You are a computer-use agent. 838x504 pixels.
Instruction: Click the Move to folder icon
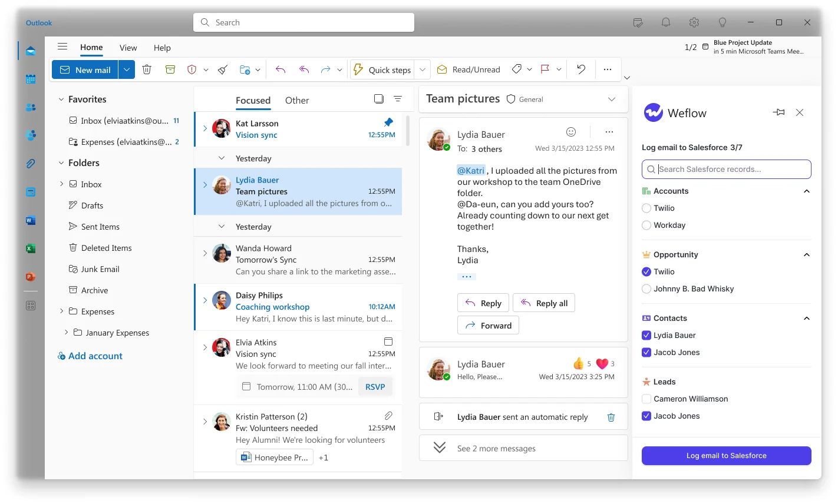coord(245,69)
